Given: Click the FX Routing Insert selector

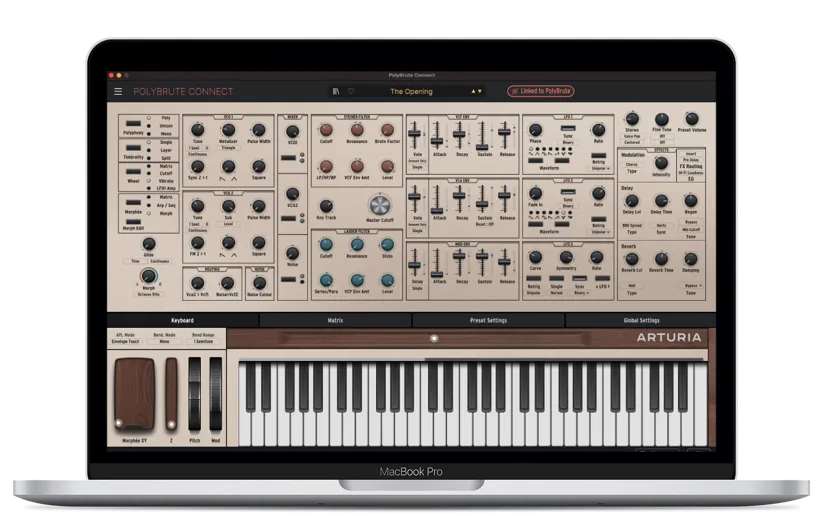Looking at the screenshot, I should coord(691,154).
